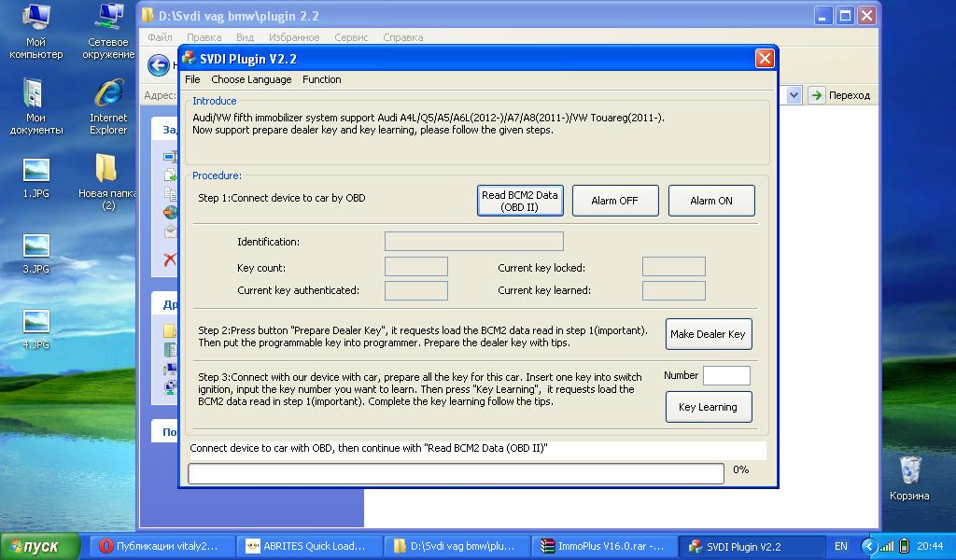956x560 pixels.
Task: Open the Справка menu in Explorer window
Action: tap(403, 37)
